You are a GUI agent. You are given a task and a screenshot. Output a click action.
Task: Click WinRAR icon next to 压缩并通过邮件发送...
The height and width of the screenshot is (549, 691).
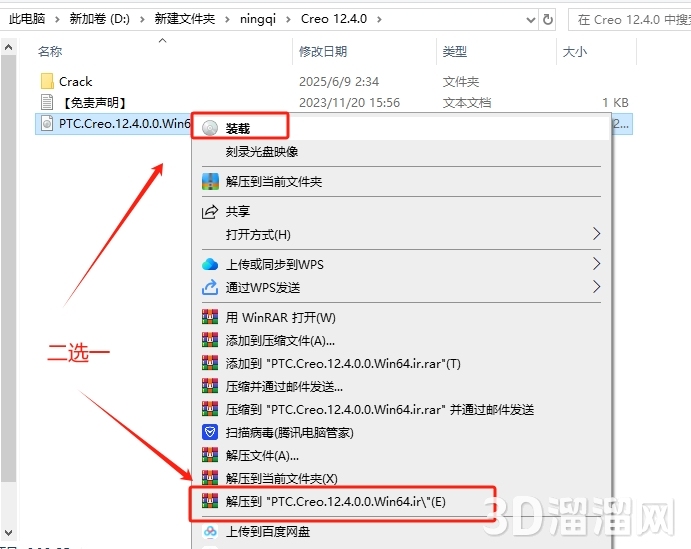210,386
